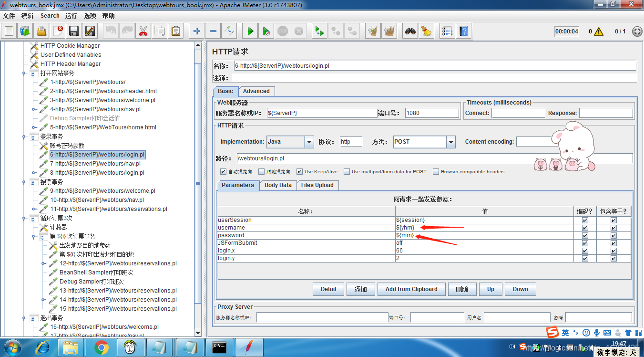Expand all tree nodes with plus icon
Screen dimensions: 644x357
(197, 31)
